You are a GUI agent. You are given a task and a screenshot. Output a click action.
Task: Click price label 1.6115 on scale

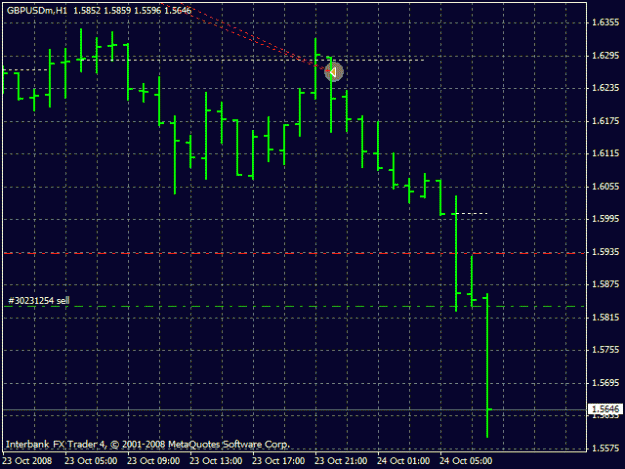605,153
